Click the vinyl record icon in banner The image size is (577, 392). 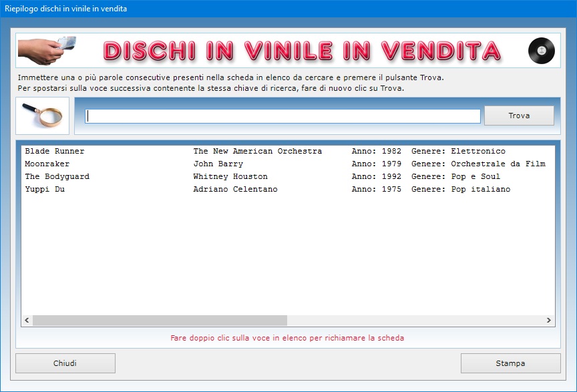click(x=541, y=51)
